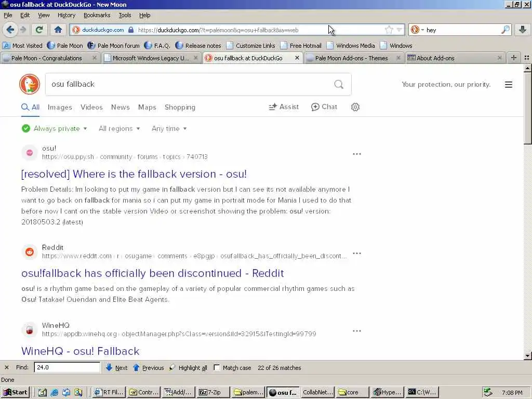The width and height of the screenshot is (532, 399).
Task: Open DuckDuckGo Chat
Action: (324, 107)
